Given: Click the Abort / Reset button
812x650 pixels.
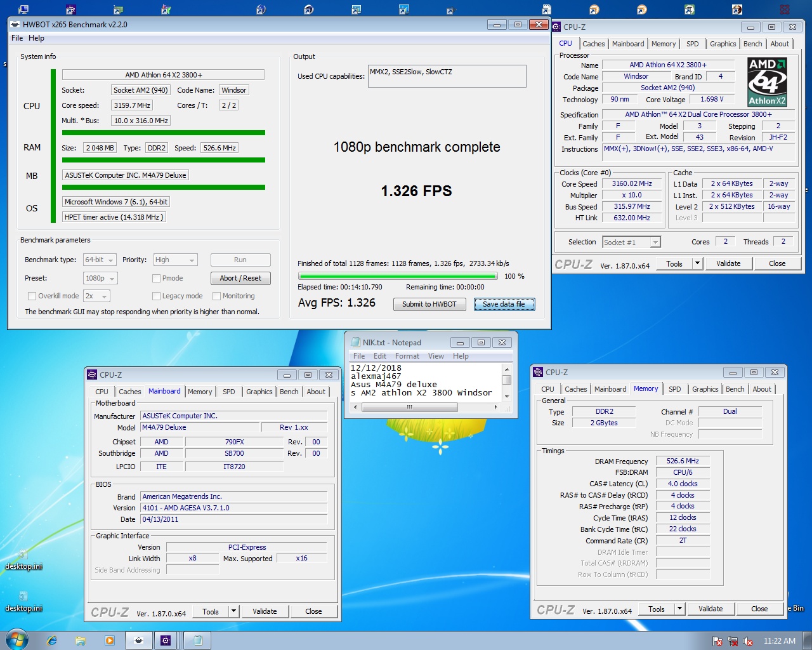Looking at the screenshot, I should point(240,278).
